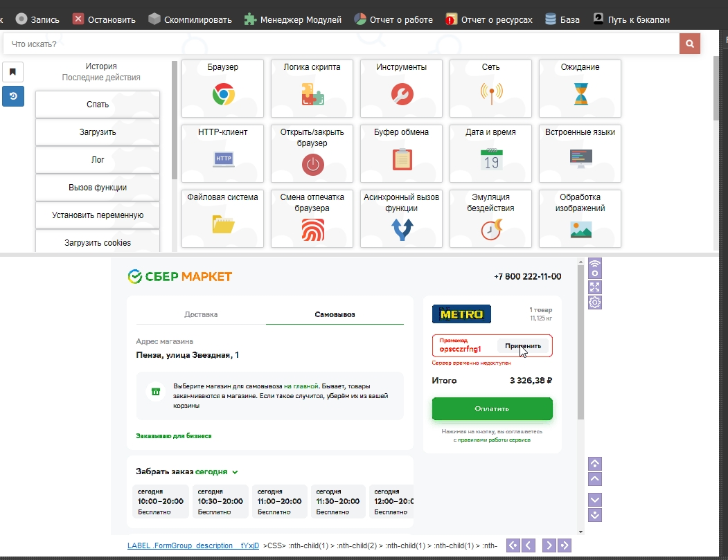The image size is (728, 560).
Task: Click the single right arrow navigation button
Action: [x=549, y=545]
